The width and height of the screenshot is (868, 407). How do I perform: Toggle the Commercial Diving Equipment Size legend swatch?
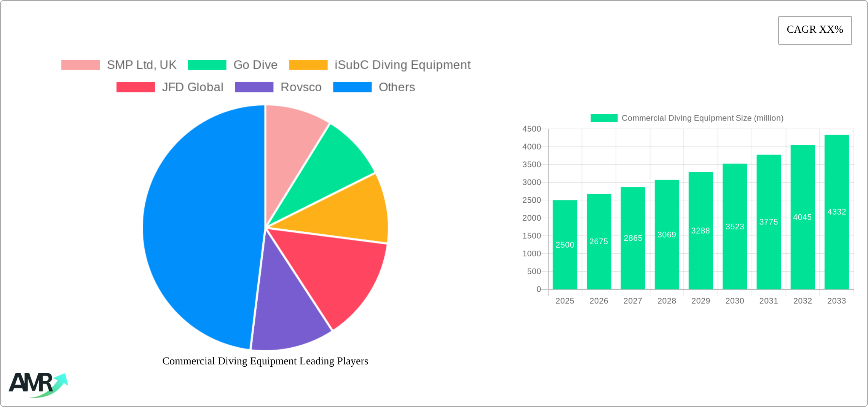[604, 118]
